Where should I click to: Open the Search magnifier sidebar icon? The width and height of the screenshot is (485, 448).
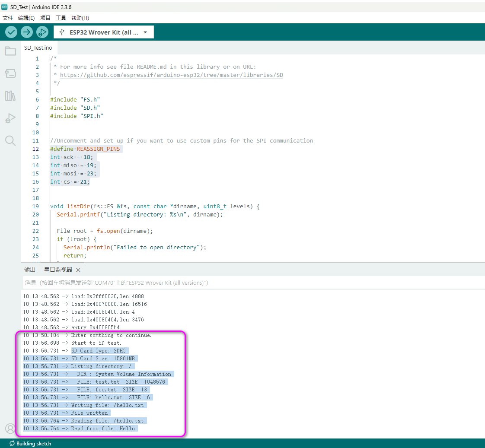click(x=10, y=141)
